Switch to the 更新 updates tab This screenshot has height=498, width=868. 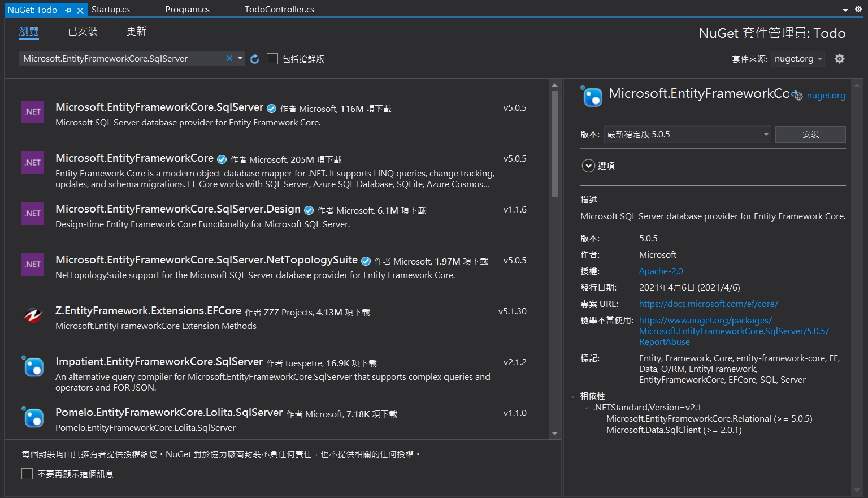[136, 31]
